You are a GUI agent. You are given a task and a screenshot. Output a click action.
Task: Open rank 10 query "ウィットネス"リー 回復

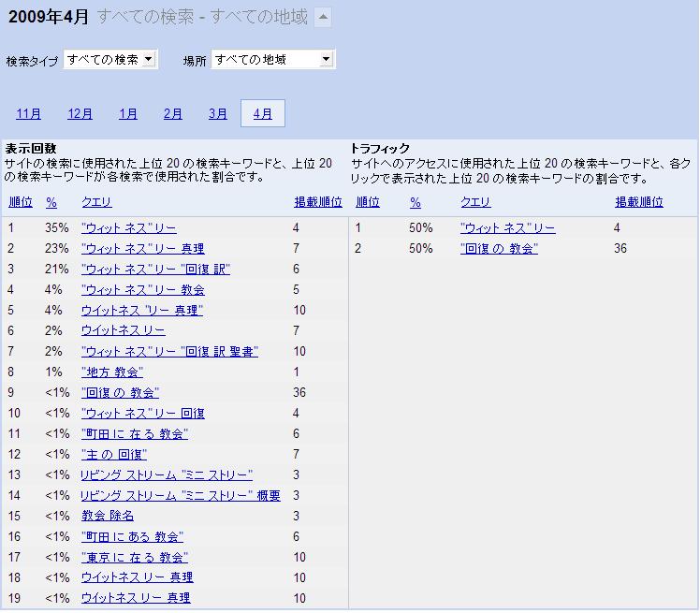coord(143,414)
